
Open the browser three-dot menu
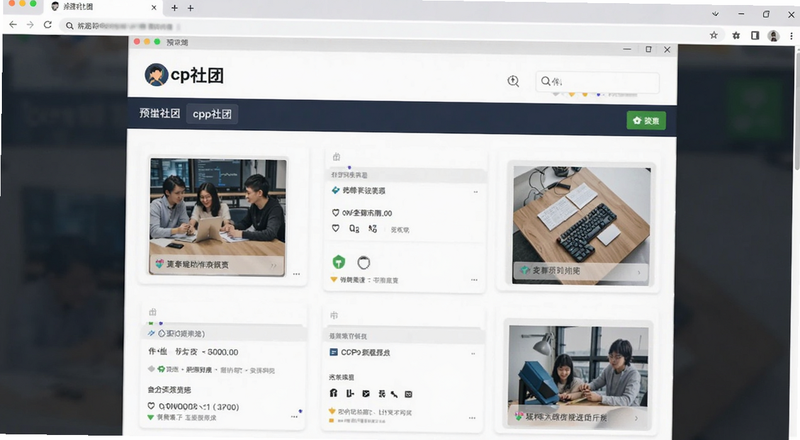click(x=791, y=36)
